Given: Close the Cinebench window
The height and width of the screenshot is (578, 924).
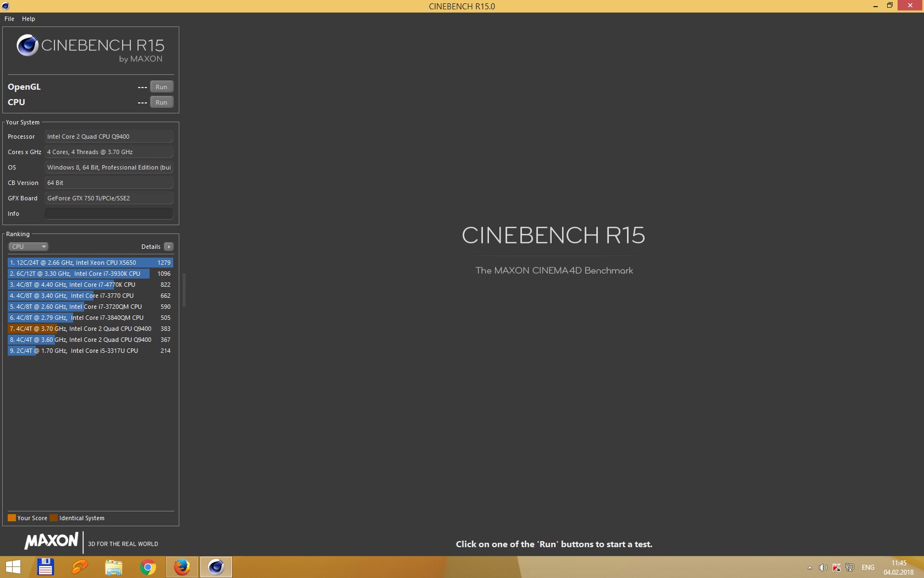Looking at the screenshot, I should [910, 6].
